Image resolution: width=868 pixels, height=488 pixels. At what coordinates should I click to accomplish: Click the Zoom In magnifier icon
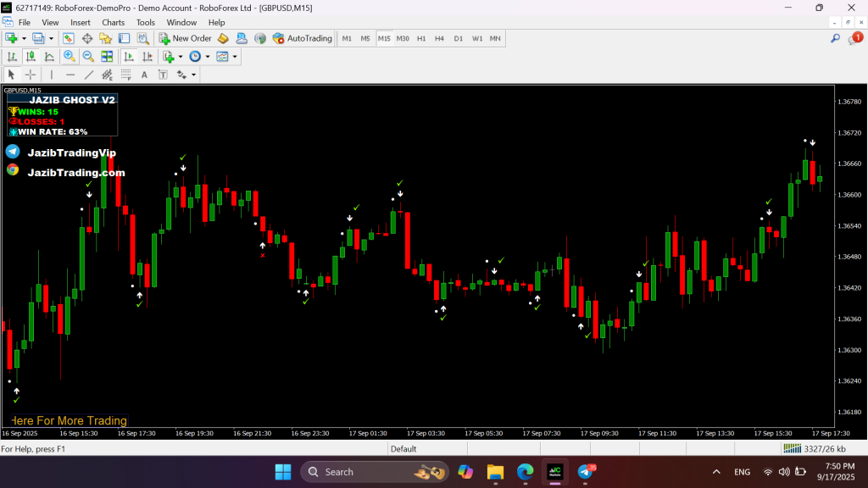[69, 57]
